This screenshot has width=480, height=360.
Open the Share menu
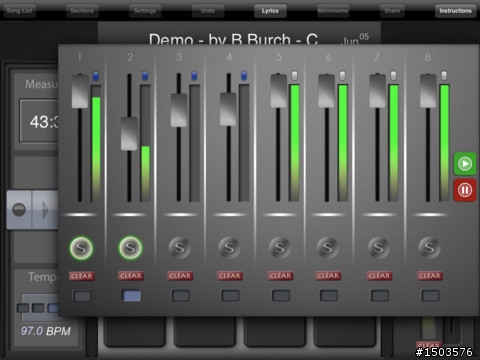pyautogui.click(x=392, y=11)
